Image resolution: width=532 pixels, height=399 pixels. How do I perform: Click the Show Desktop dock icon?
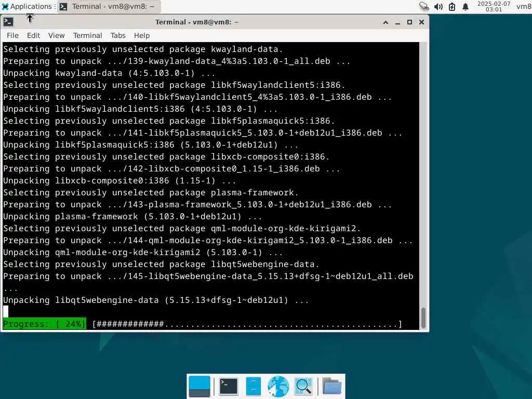point(199,387)
